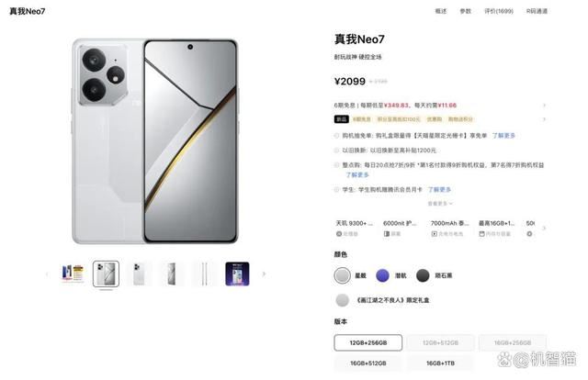This screenshot has width=588, height=380.
Task: Select the purple gift box thumbnail
Action: click(x=237, y=274)
